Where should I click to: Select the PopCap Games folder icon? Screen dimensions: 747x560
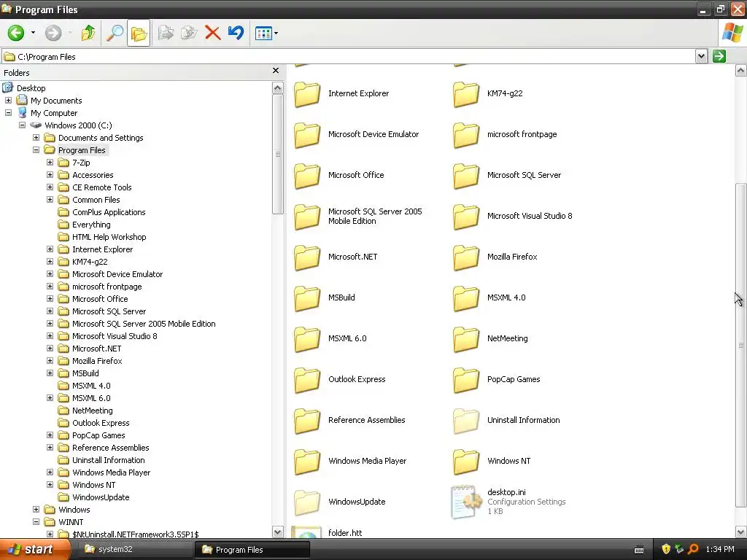466,380
